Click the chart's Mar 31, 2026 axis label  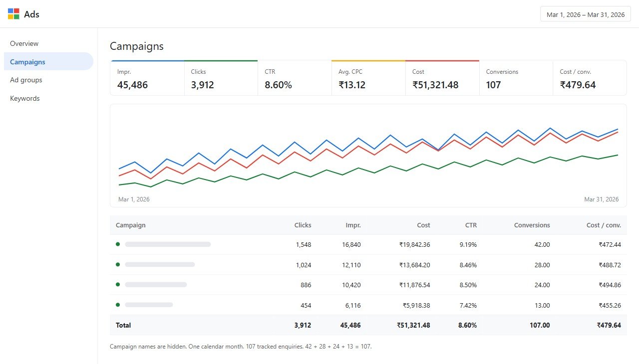coord(602,199)
